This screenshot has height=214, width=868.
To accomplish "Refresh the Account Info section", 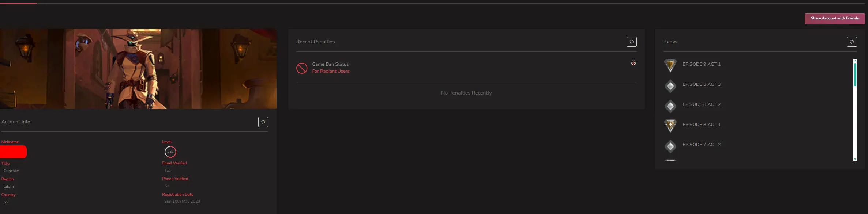I will coord(263,122).
